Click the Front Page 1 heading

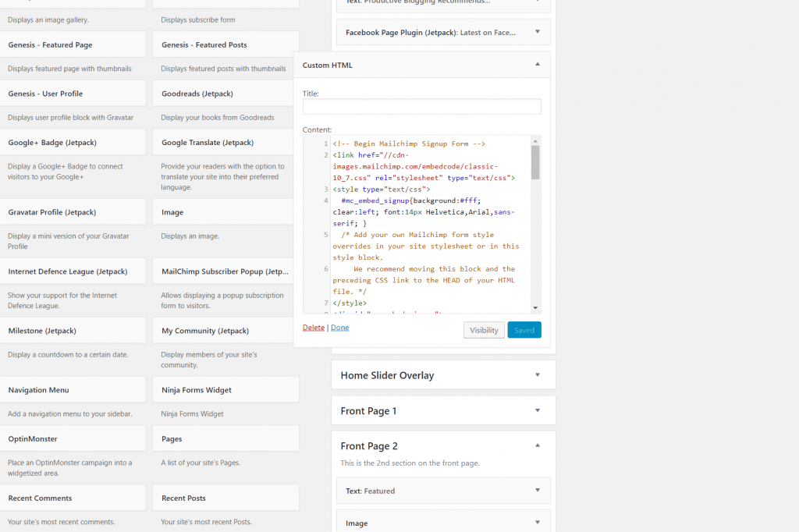tap(368, 411)
